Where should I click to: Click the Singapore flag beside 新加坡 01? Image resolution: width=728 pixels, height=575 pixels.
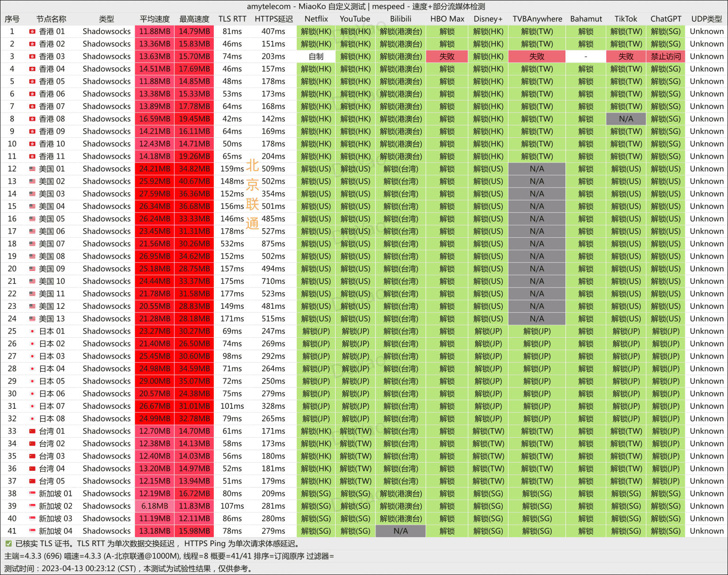pos(32,494)
